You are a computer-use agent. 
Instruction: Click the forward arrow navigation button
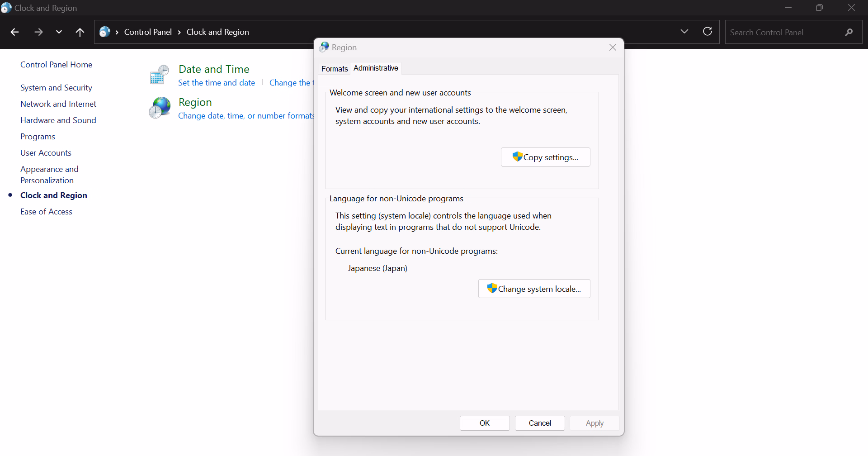point(38,32)
